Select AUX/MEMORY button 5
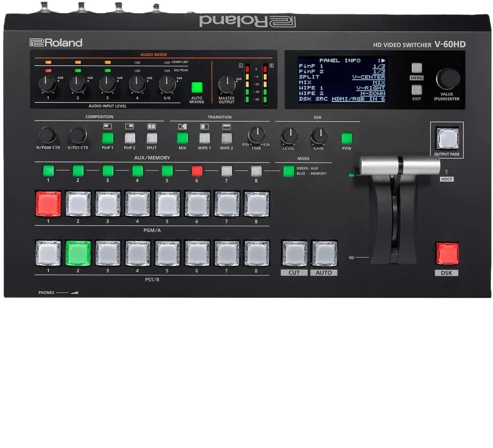The height and width of the screenshot is (448, 493). click(167, 171)
